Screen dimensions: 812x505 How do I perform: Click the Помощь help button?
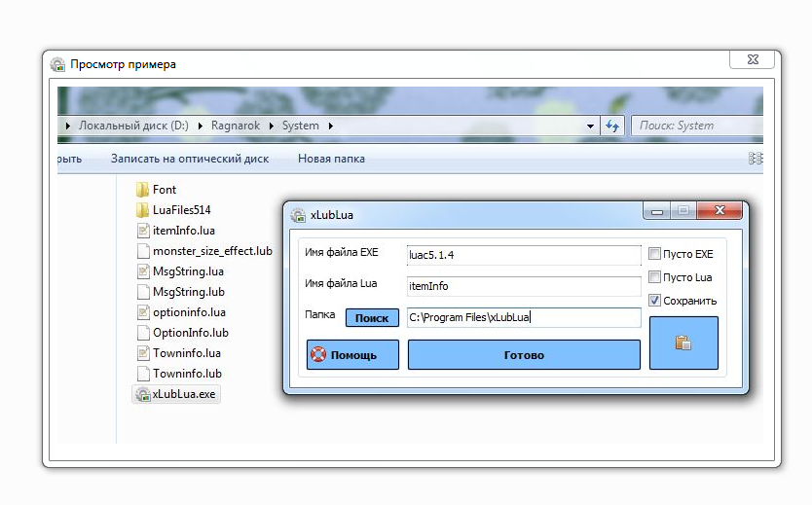click(x=352, y=355)
